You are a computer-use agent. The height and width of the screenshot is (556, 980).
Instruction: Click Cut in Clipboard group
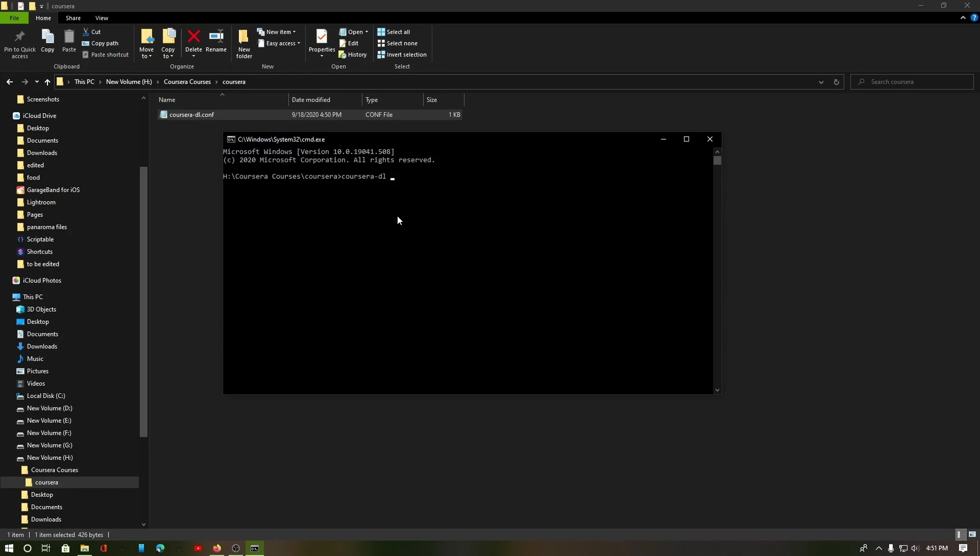(x=92, y=32)
